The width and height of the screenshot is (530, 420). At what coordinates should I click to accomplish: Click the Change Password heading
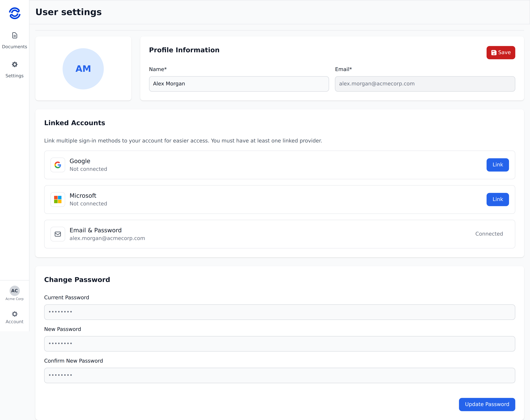pyautogui.click(x=77, y=280)
